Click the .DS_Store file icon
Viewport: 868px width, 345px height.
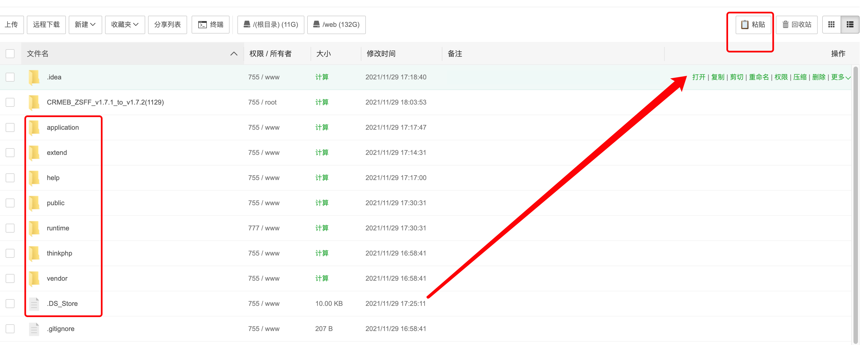coord(34,304)
